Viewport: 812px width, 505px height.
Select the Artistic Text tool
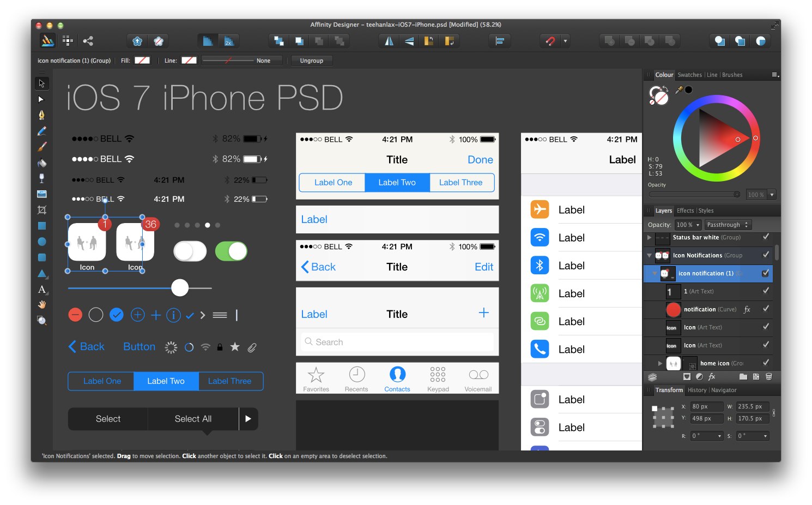click(x=41, y=289)
